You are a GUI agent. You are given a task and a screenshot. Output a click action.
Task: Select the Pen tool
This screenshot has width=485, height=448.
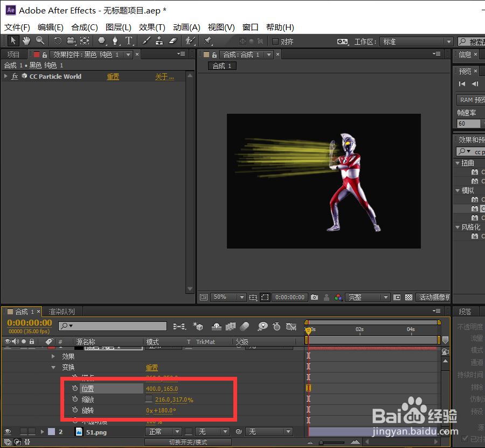[115, 41]
